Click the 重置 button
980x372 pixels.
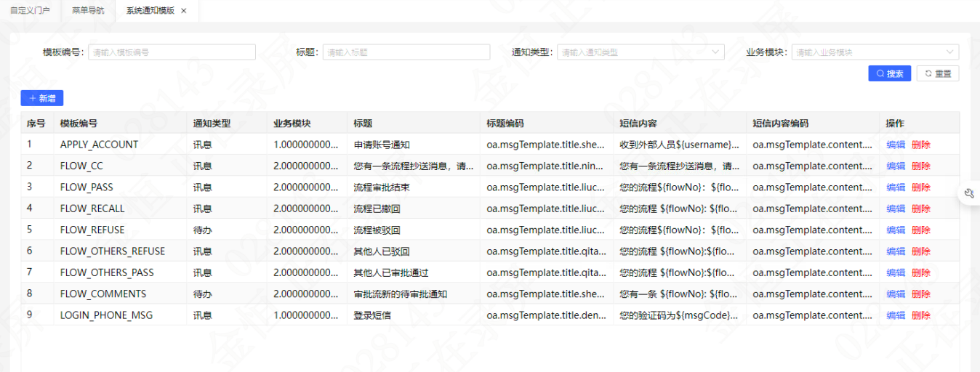[938, 73]
